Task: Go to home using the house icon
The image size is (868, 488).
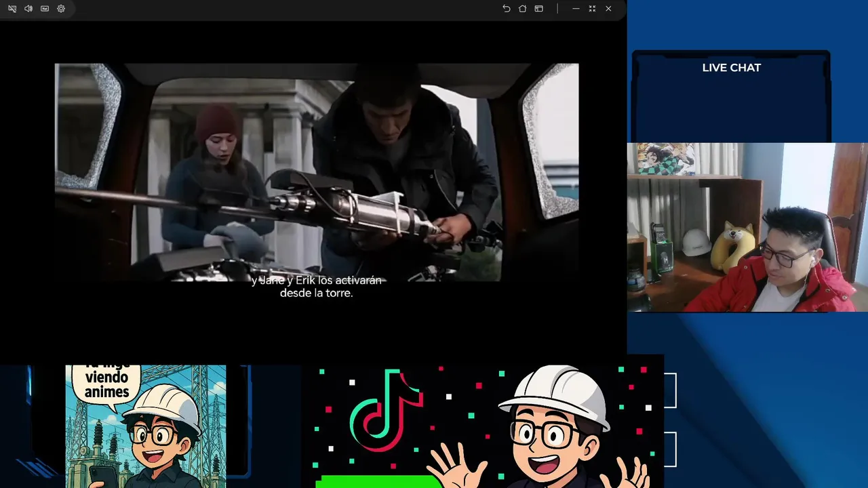Action: [522, 9]
